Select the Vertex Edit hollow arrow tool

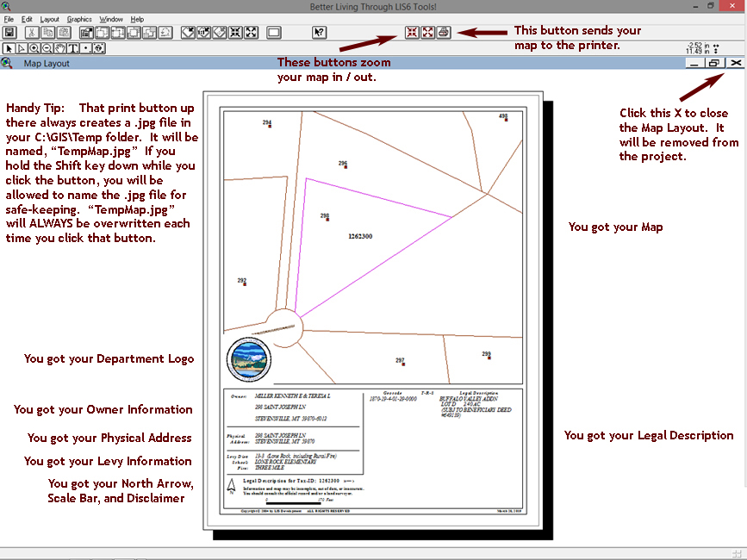22,48
